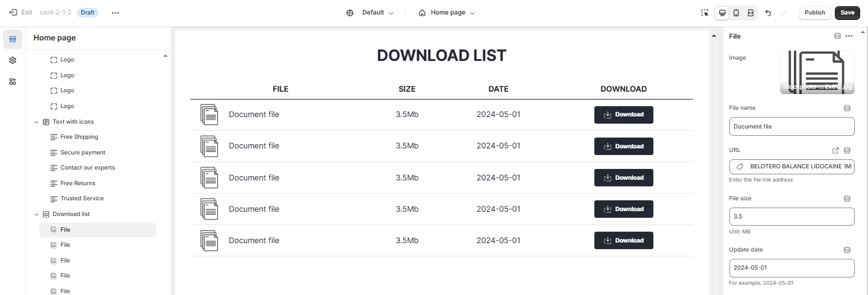Undo the last change
The width and height of the screenshot is (868, 295).
tap(768, 13)
